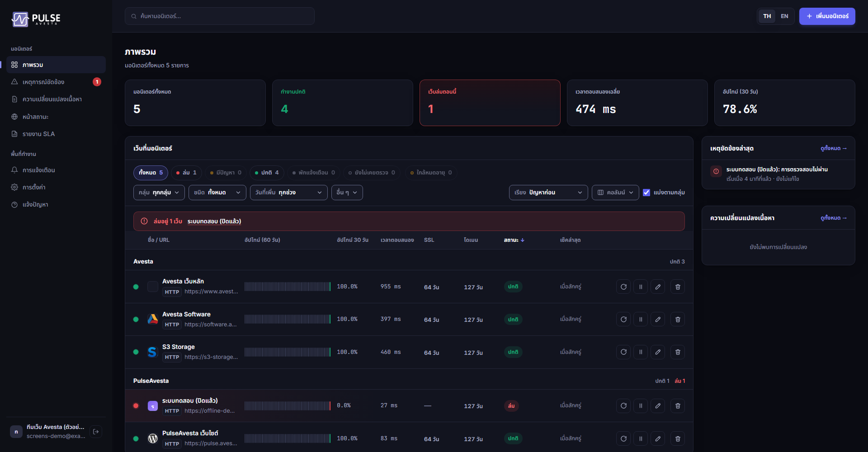This screenshot has width=868, height=452.
Task: Click ดูทั้งหมด link in เหตุขัดข้องล่าสุด
Action: (x=834, y=148)
